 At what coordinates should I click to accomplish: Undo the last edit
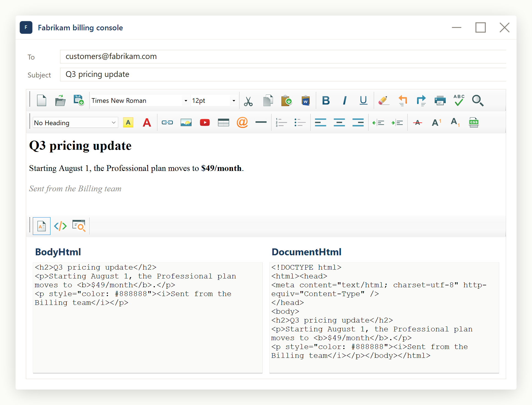402,101
